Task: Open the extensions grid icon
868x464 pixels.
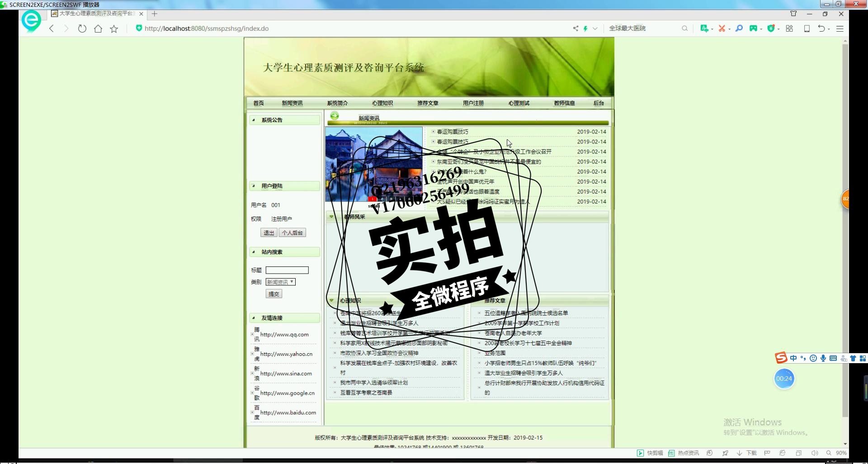Action: click(789, 28)
